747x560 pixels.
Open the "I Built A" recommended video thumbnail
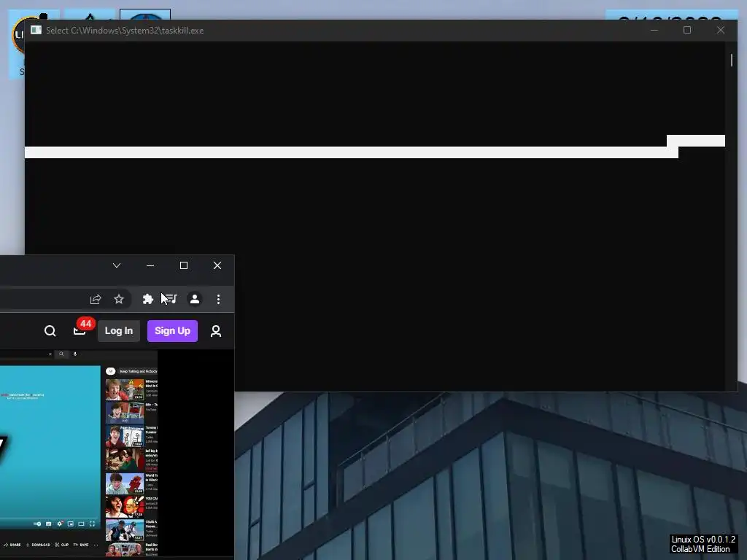125,530
